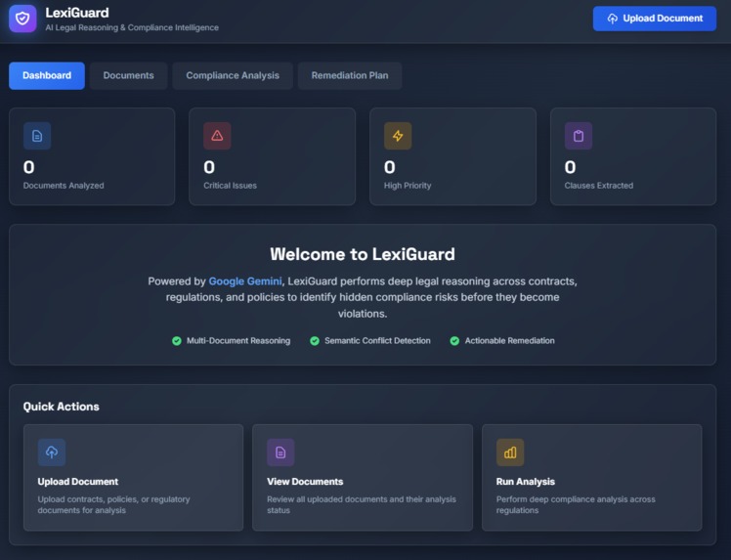The height and width of the screenshot is (560, 731).
Task: Follow the Google Gemini link
Action: pyautogui.click(x=245, y=281)
